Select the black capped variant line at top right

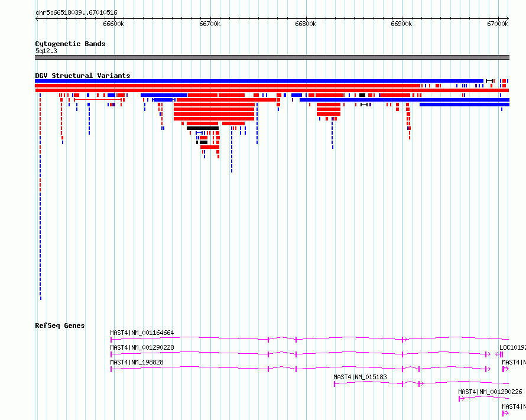(489, 81)
